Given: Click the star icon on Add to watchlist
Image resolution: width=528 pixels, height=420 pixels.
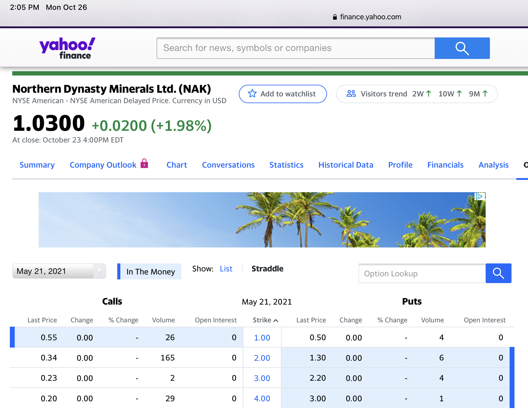Looking at the screenshot, I should tap(252, 94).
